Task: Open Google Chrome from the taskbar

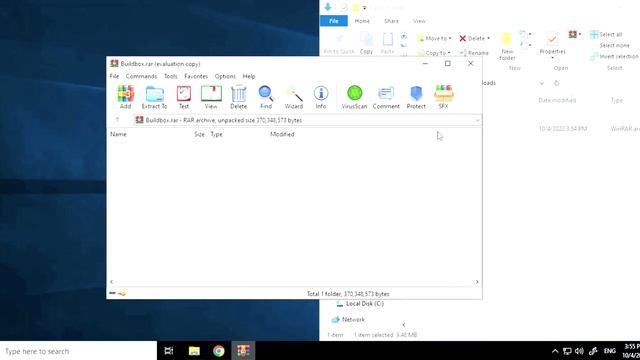Action: coord(218,351)
